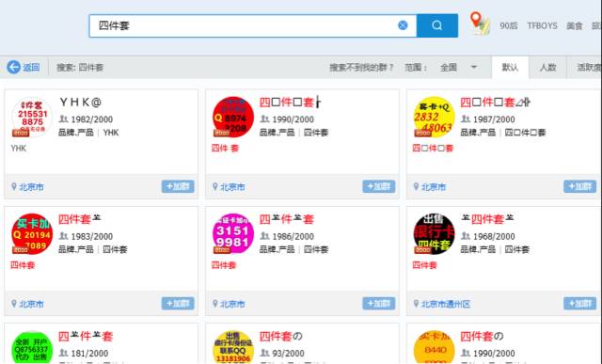Click 北京市通州区 location link

[x=445, y=304]
